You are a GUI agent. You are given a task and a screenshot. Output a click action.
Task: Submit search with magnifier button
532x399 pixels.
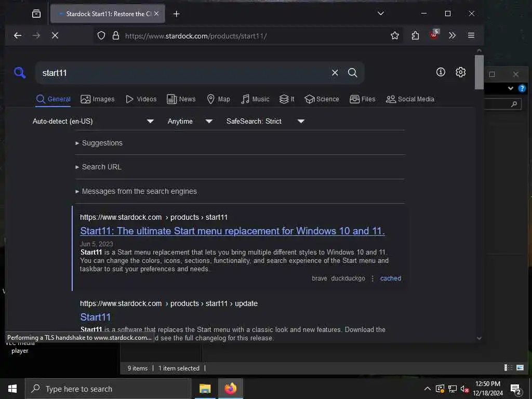[353, 73]
